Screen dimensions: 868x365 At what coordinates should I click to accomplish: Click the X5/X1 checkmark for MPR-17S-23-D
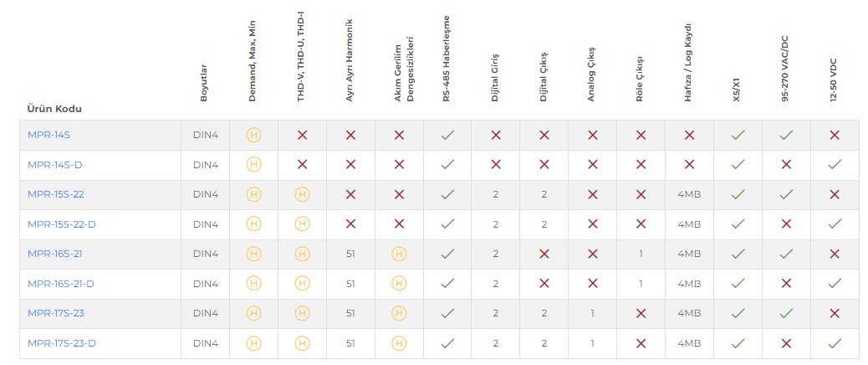[x=738, y=343]
